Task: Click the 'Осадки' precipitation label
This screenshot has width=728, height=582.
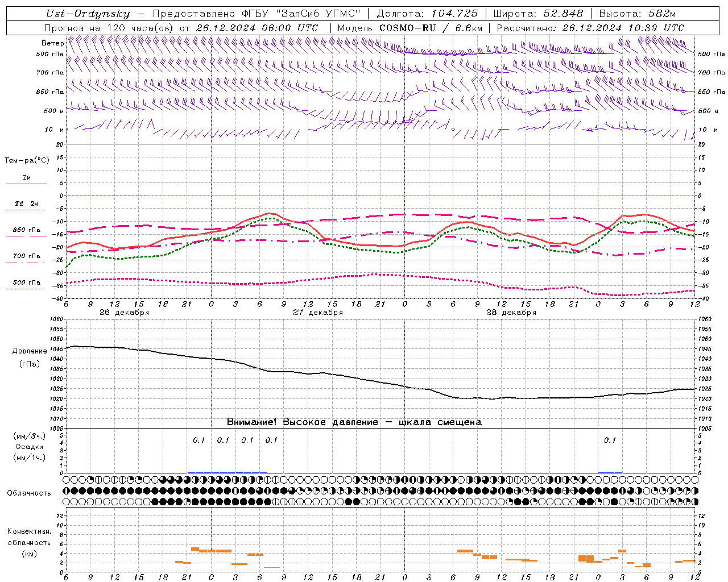Action: (30, 447)
